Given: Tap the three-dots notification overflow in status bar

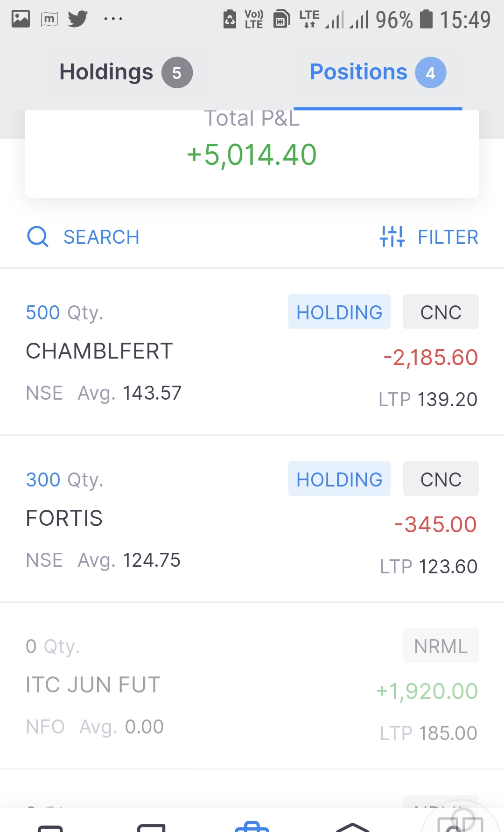Looking at the screenshot, I should point(113,19).
